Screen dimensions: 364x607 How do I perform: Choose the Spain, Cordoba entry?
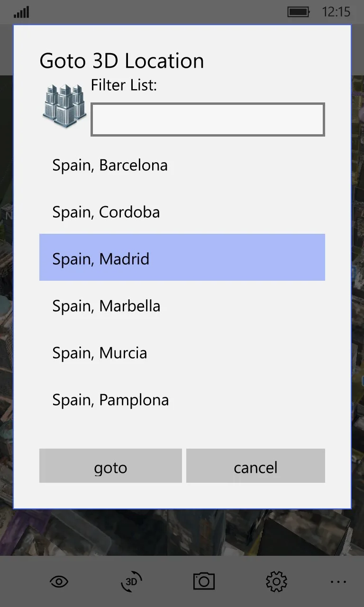pyautogui.click(x=182, y=212)
